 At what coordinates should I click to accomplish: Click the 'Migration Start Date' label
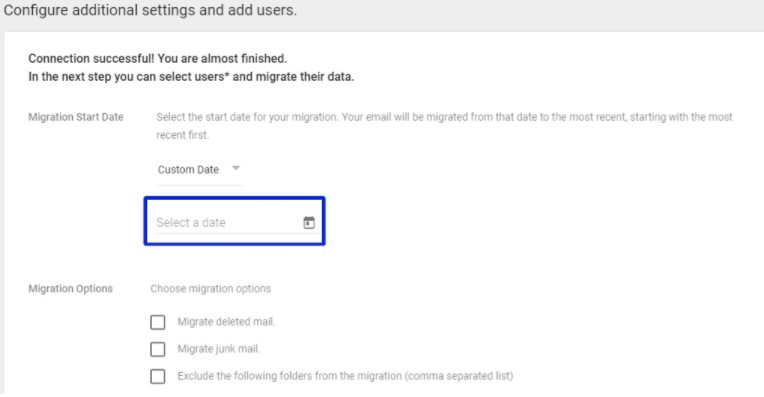(x=76, y=117)
